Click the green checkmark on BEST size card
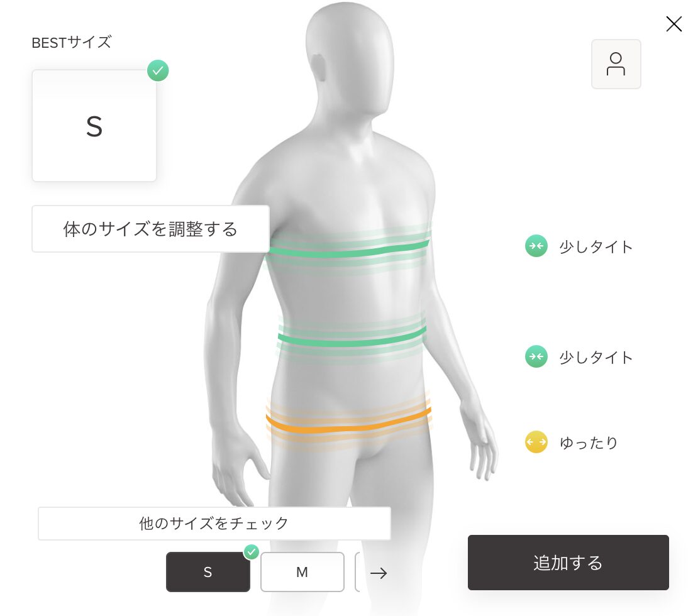This screenshot has width=693, height=616. point(158,70)
